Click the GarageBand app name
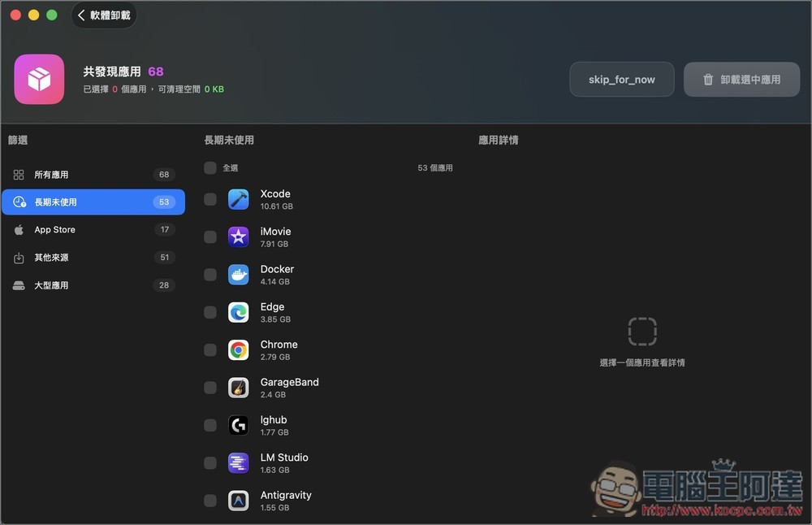Viewport: 812px width, 525px height. (x=290, y=383)
